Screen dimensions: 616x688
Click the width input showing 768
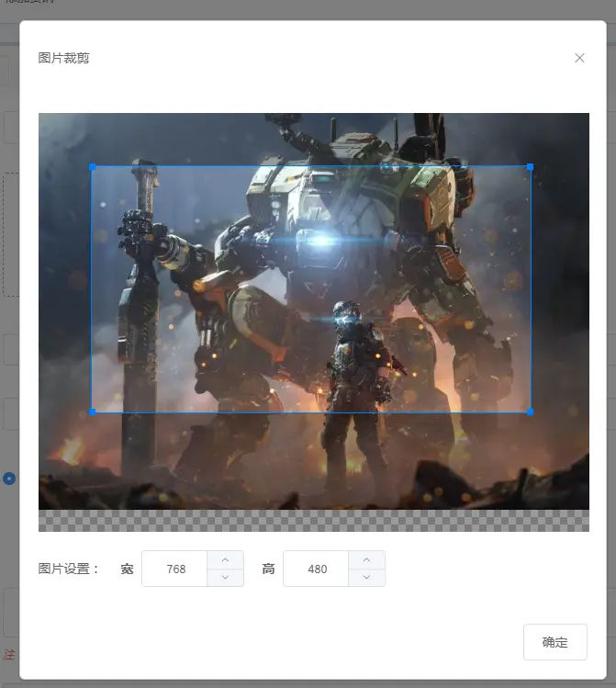click(x=175, y=569)
